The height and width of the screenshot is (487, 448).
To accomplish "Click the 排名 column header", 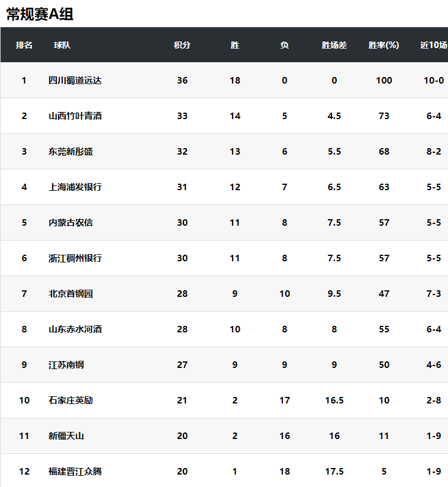I will pos(24,45).
